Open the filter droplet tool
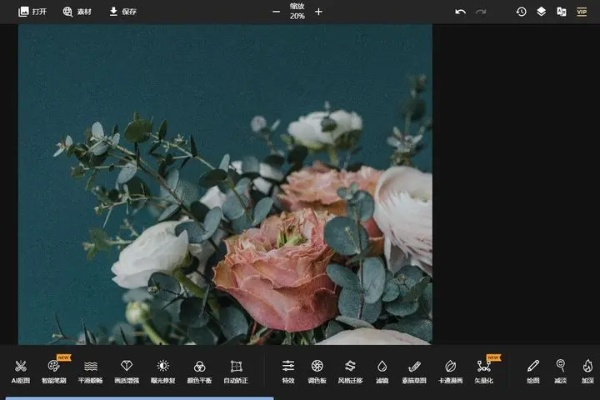Viewport: 600px width, 400px height. tap(382, 371)
